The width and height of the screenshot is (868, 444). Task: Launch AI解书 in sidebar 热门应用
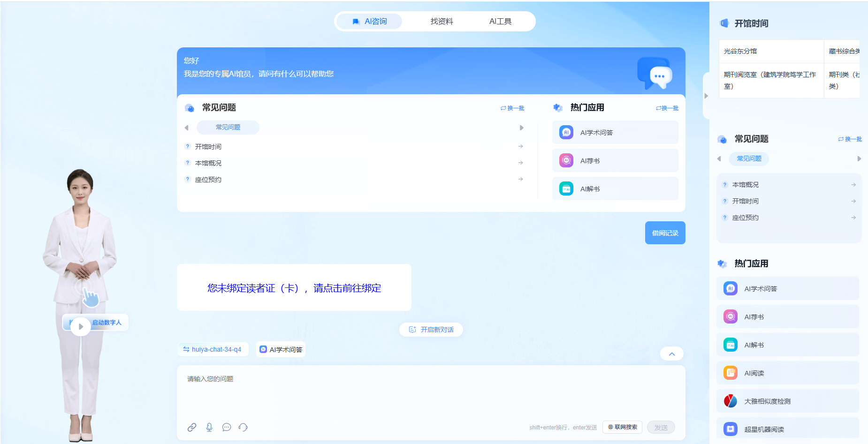click(788, 345)
